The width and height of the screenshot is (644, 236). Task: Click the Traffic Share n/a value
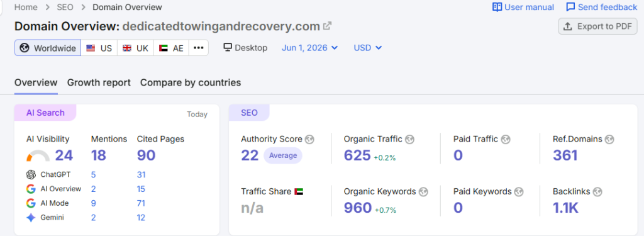point(252,208)
